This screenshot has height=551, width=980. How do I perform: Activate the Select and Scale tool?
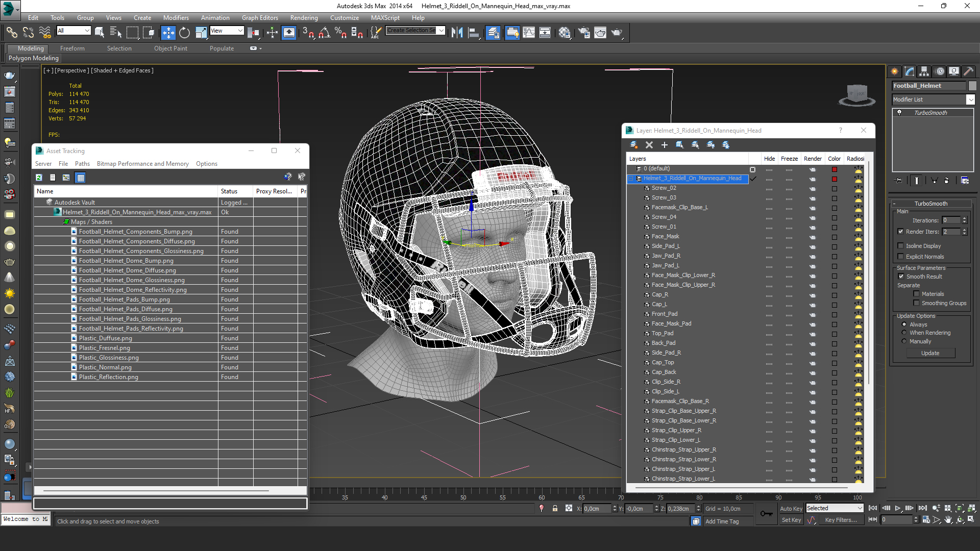(x=201, y=33)
